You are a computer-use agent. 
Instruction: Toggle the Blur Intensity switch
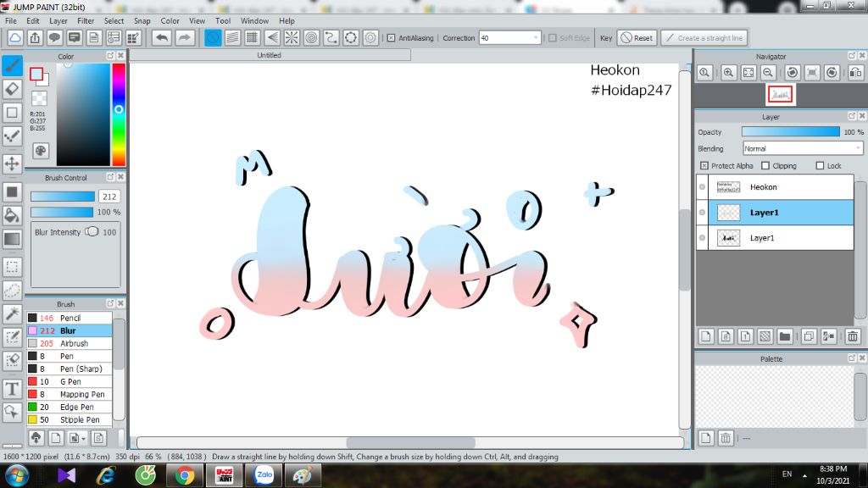pyautogui.click(x=92, y=232)
